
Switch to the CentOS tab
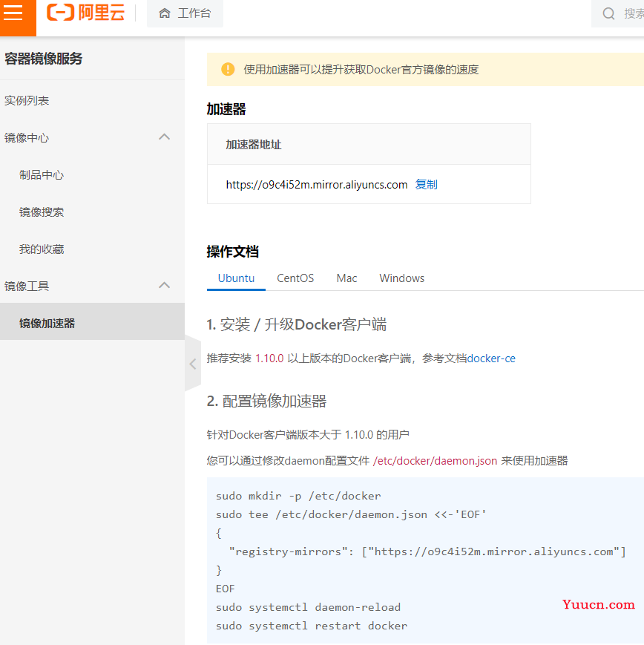coord(295,278)
